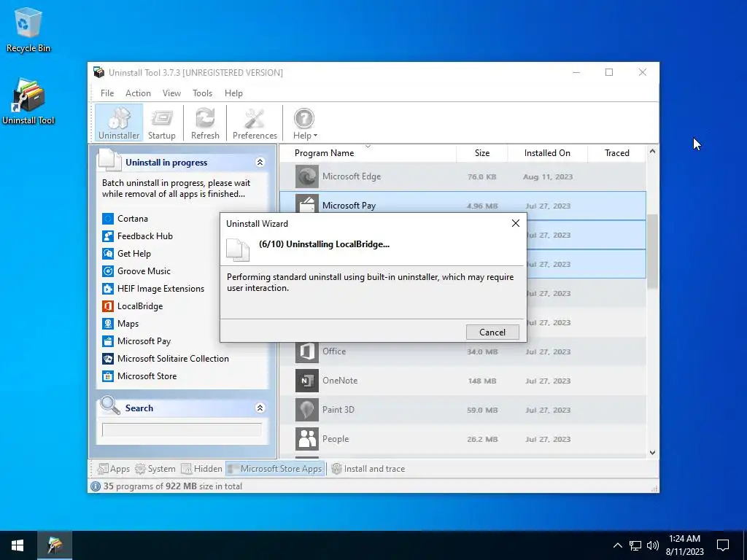747x560 pixels.
Task: Click the taskbar clock showing 1:24 AM
Action: (684, 545)
